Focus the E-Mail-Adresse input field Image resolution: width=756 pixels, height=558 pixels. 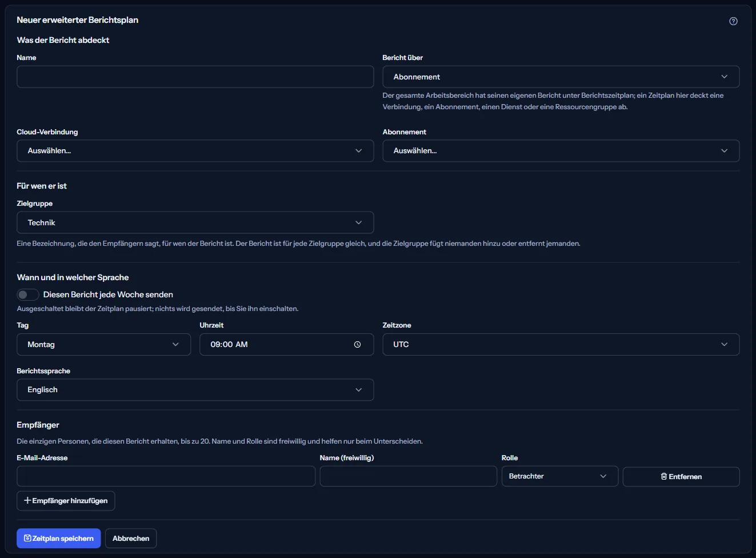click(166, 476)
